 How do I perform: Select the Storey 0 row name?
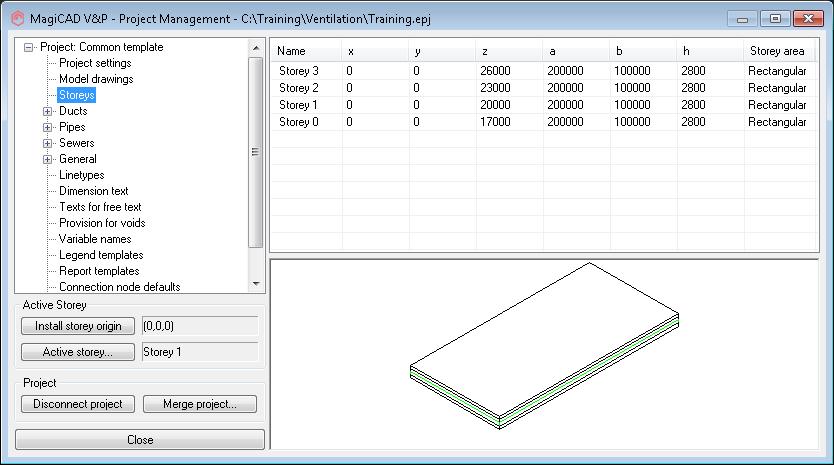(299, 122)
